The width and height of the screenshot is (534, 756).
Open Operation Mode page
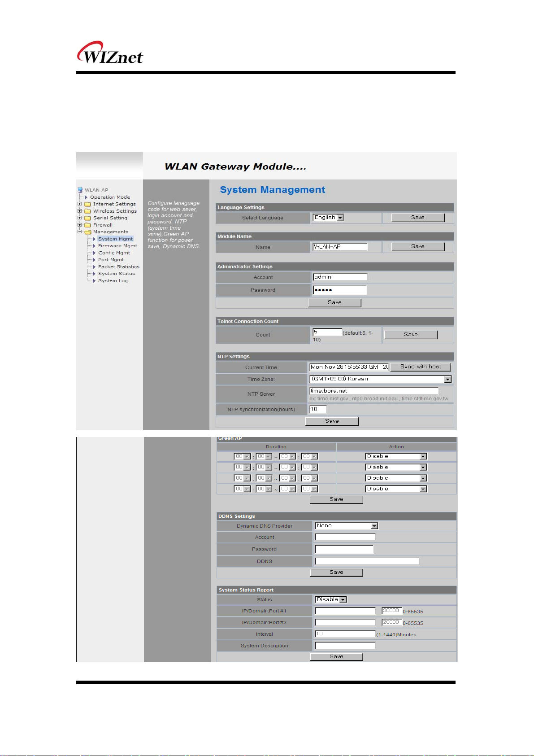110,197
